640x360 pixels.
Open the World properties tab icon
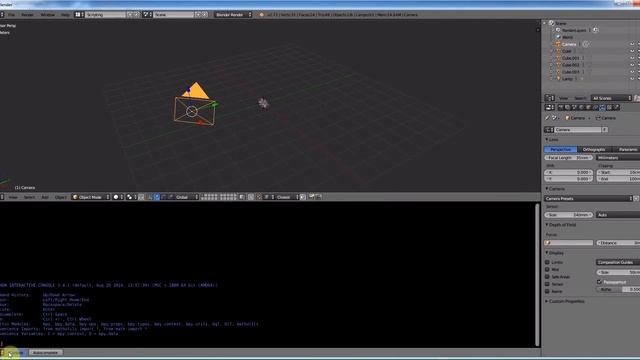(x=581, y=107)
